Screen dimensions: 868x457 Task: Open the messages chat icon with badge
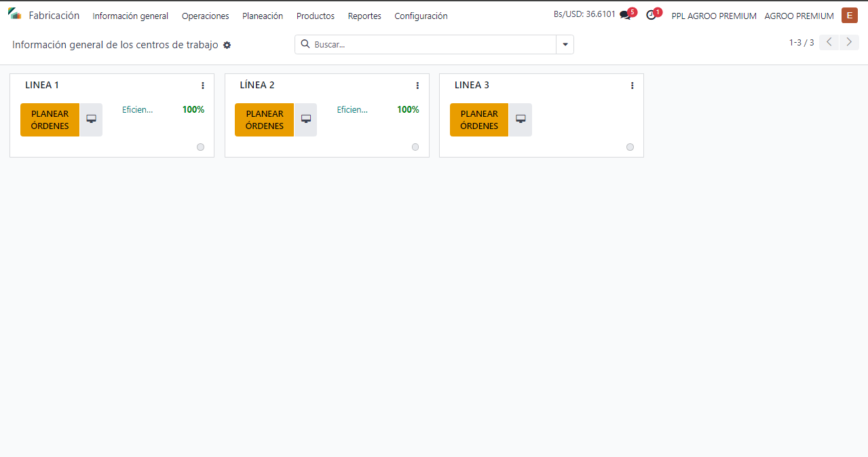tap(625, 16)
